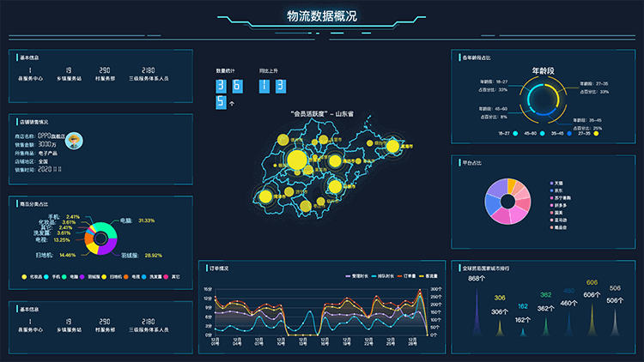Image resolution: width=644 pixels, height=362 pixels.
Task: Click the cyan dot beside the 18-27 age legend
Action: pyautogui.click(x=515, y=133)
